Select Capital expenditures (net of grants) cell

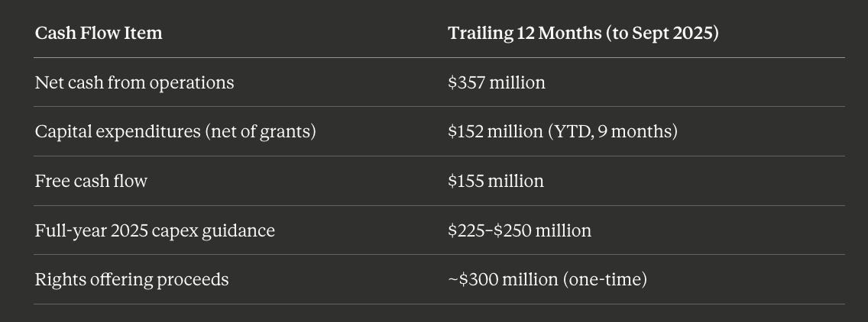176,132
